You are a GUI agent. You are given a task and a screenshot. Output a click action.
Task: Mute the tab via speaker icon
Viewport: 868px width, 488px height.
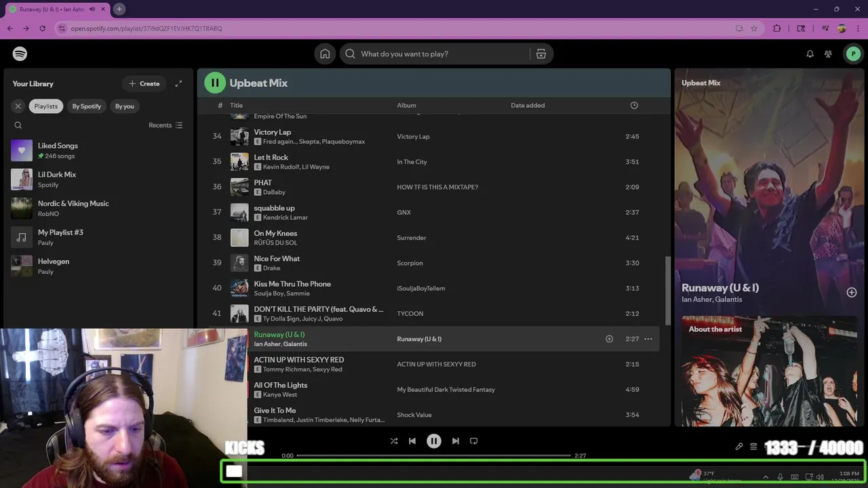(x=92, y=9)
